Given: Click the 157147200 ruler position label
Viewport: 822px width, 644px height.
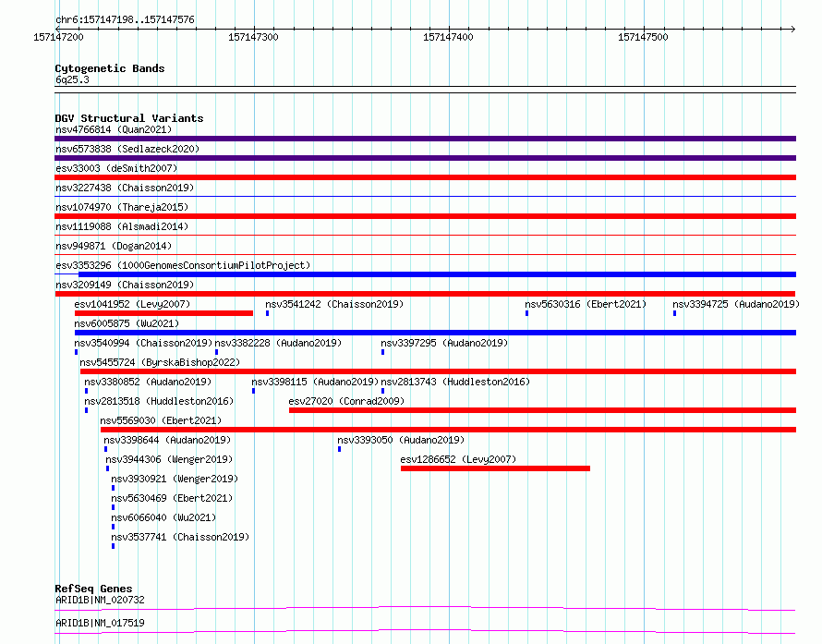Looking at the screenshot, I should [58, 37].
